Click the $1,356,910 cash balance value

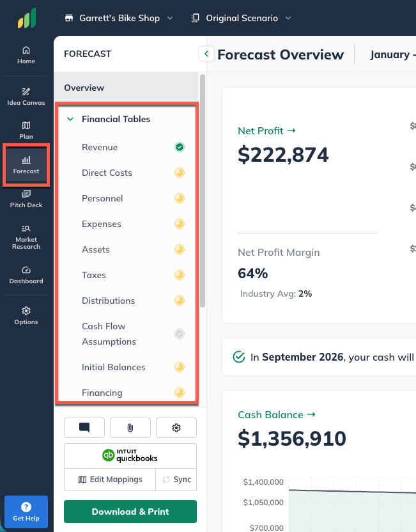coord(292,439)
